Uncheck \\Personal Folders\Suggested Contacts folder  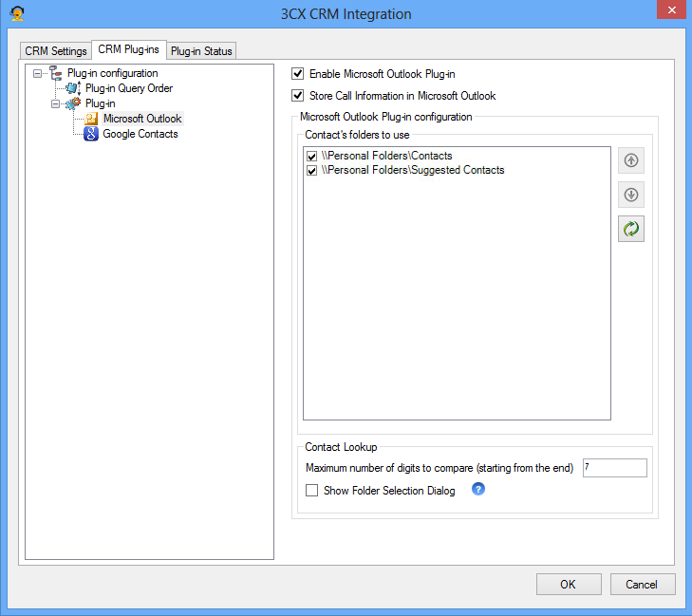coord(311,171)
